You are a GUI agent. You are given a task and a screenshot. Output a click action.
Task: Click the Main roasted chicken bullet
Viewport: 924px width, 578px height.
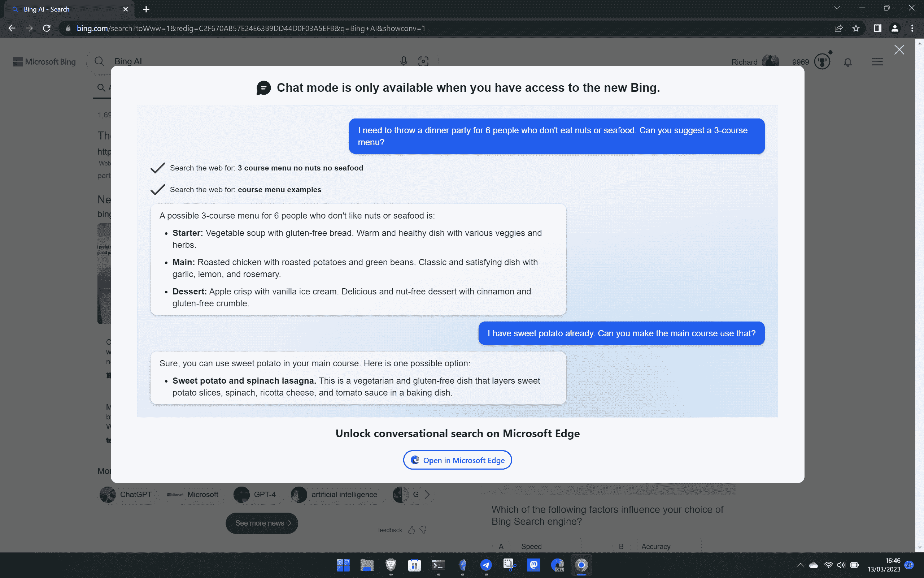pyautogui.click(x=355, y=268)
